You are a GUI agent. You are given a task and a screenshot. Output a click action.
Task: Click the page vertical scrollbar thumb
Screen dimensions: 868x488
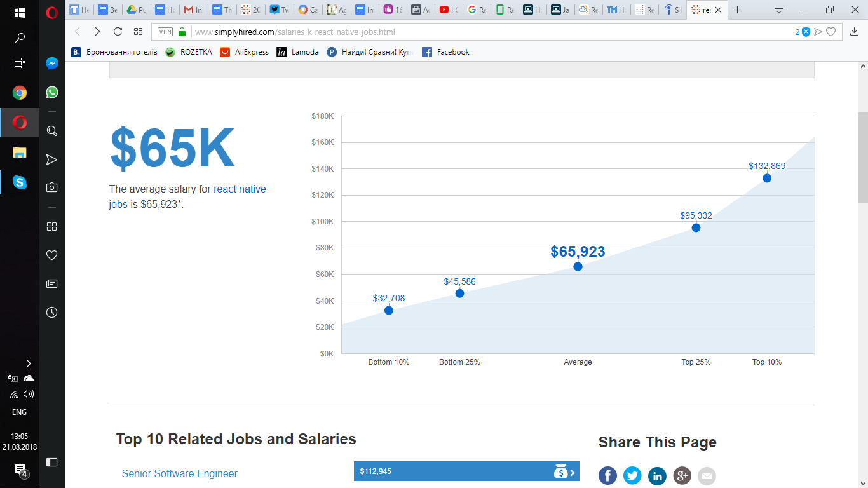pyautogui.click(x=863, y=158)
